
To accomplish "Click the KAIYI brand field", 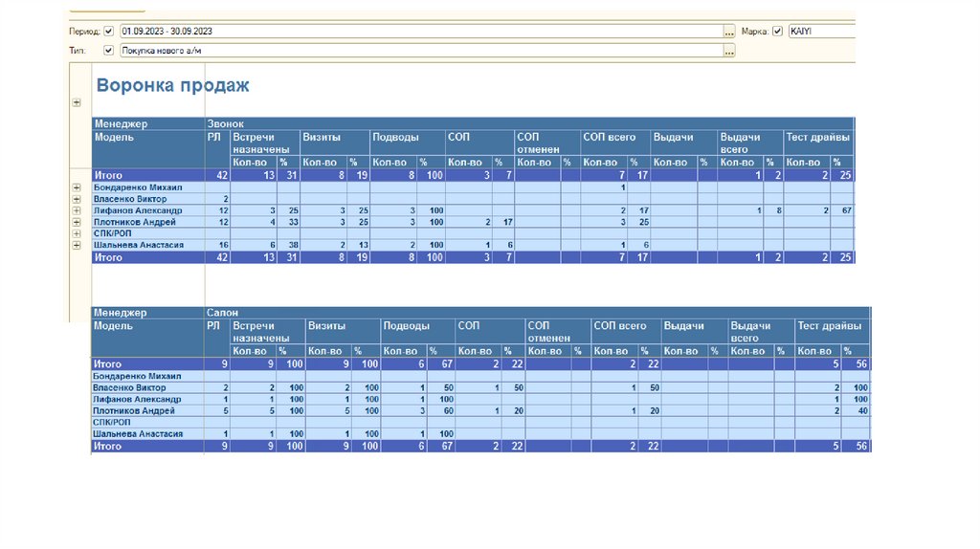I will (820, 32).
